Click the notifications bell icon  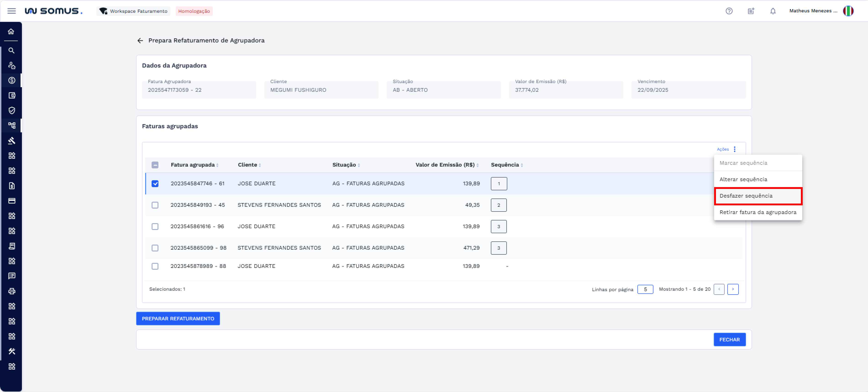773,11
